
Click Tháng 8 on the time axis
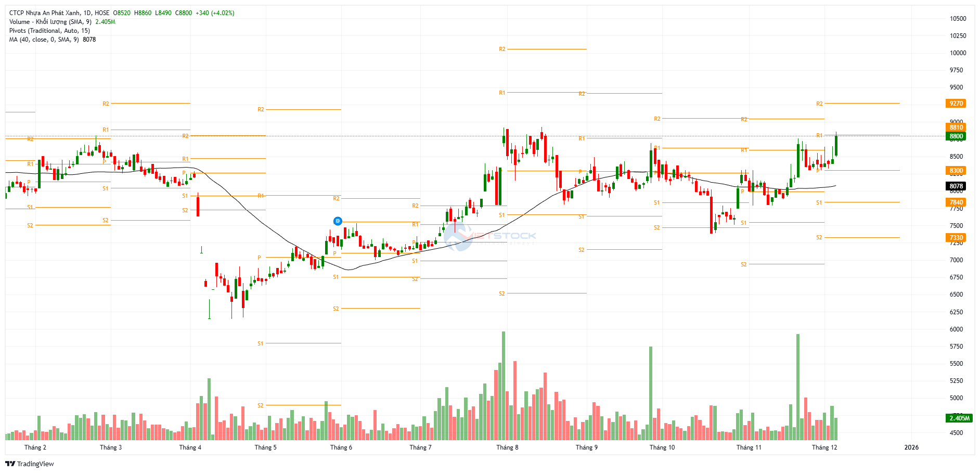coord(507,448)
